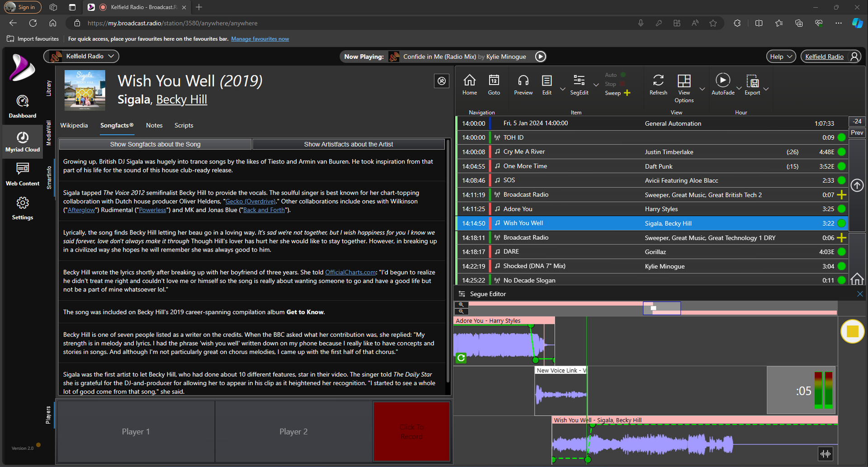Open the OfficialCharts.com link
This screenshot has width=868, height=467.
(350, 272)
